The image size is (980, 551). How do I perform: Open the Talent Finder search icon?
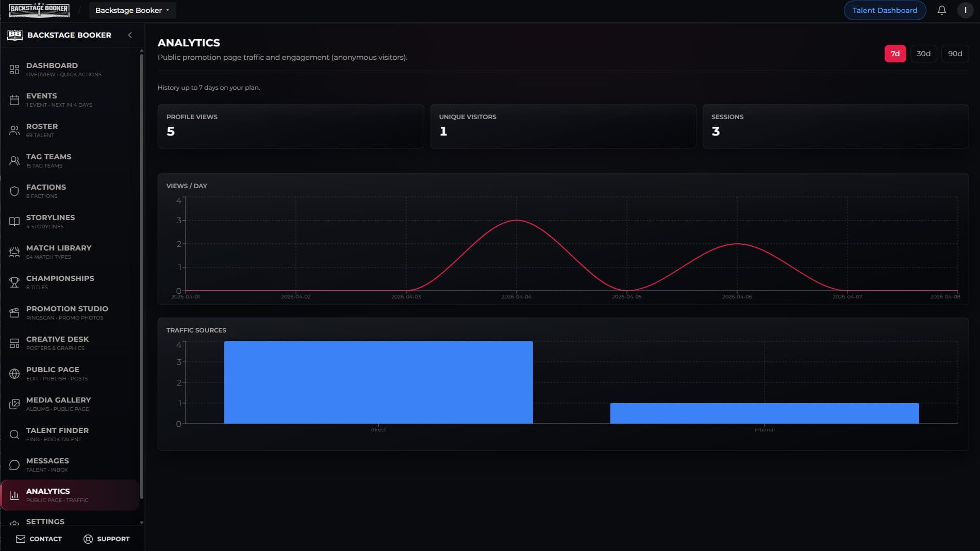pyautogui.click(x=14, y=434)
